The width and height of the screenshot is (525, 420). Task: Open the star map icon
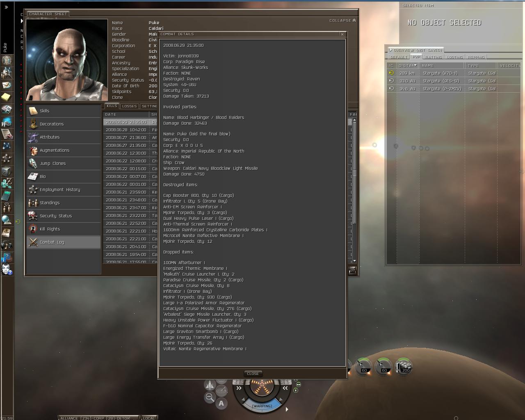(7, 146)
